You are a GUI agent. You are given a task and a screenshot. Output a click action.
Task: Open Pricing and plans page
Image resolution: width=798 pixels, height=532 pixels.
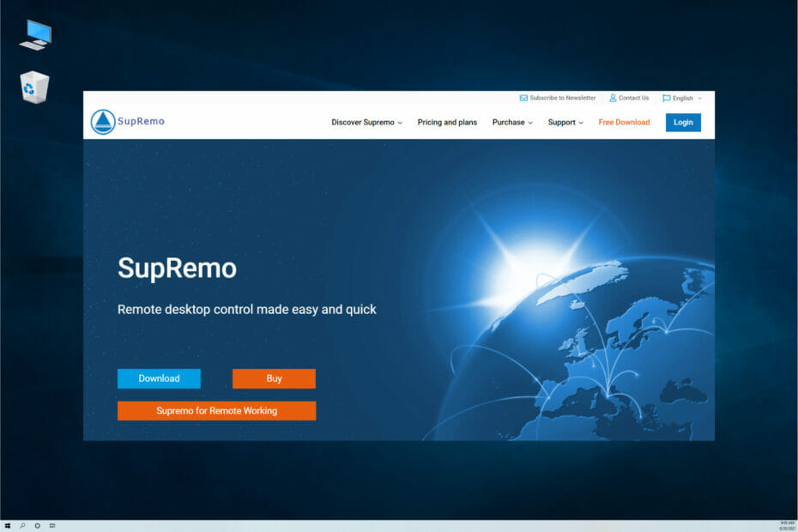pyautogui.click(x=447, y=122)
